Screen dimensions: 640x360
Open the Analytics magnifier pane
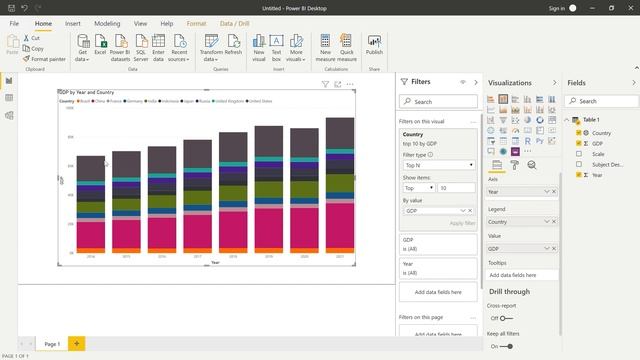531,165
